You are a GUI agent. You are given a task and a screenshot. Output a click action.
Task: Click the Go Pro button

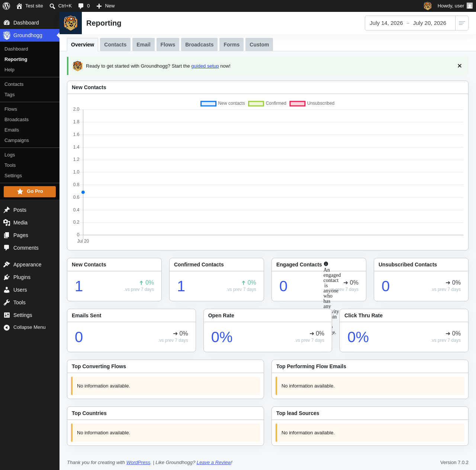30,192
